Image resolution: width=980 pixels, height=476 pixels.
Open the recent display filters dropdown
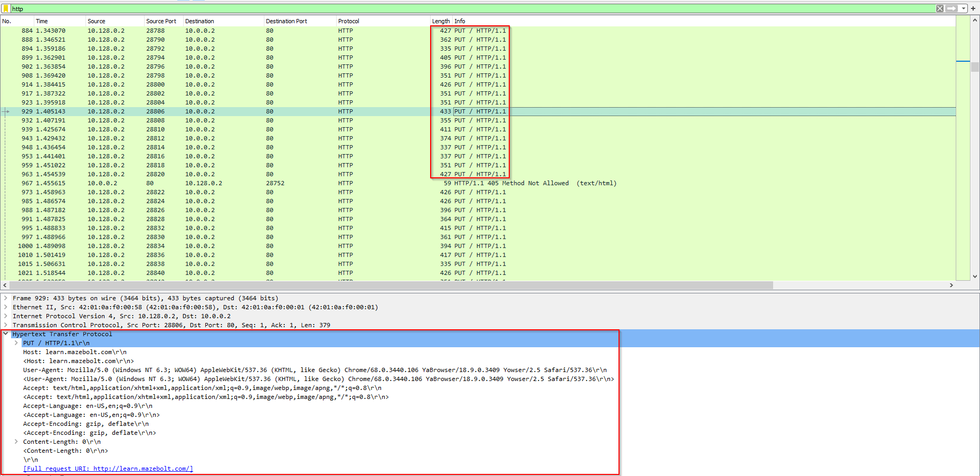(964, 8)
